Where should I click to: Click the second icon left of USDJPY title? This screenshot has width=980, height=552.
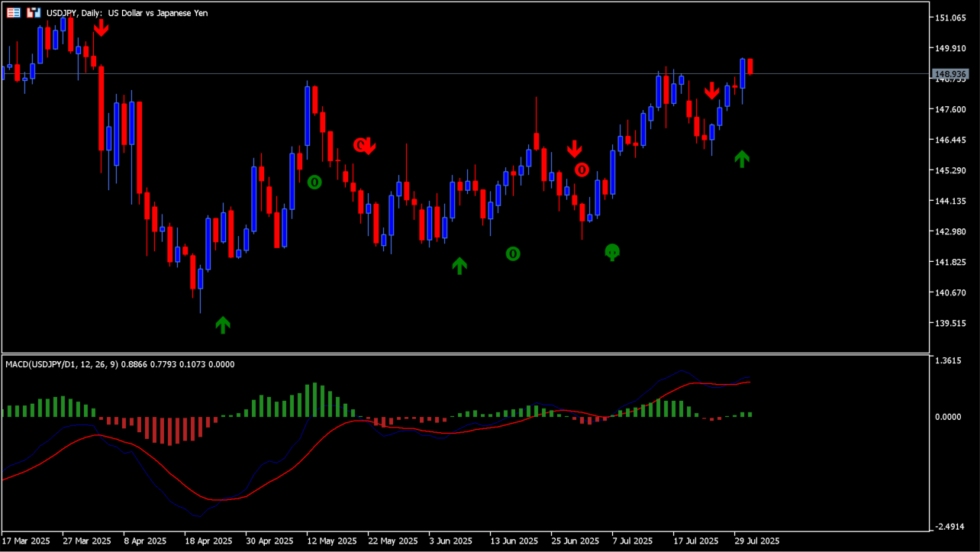tap(34, 13)
